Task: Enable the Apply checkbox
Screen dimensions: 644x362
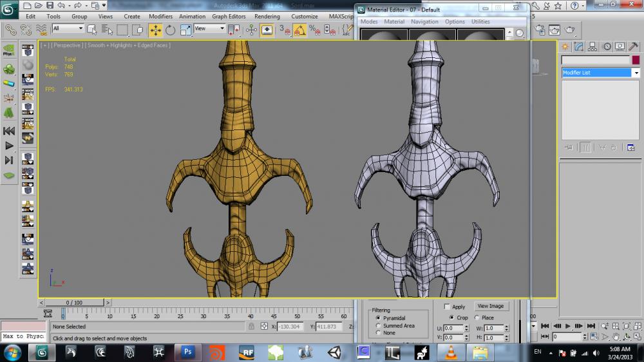Action: [x=448, y=307]
